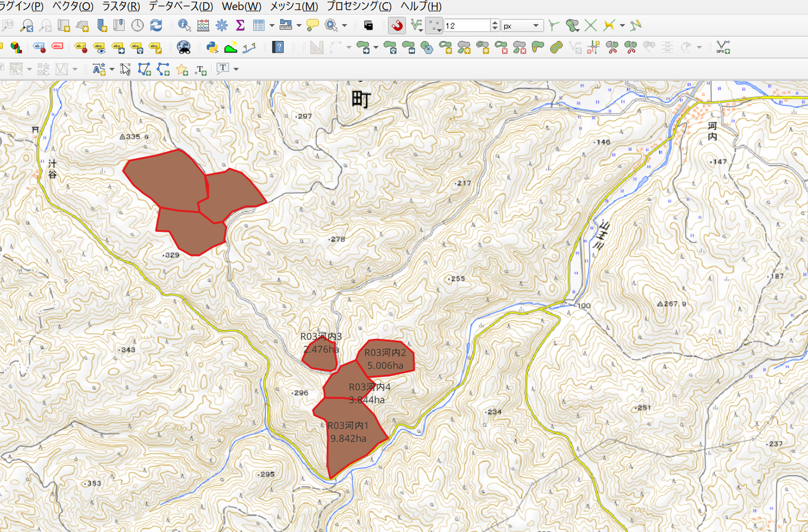
Task: Toggle self-snapping icon
Action: [636, 25]
